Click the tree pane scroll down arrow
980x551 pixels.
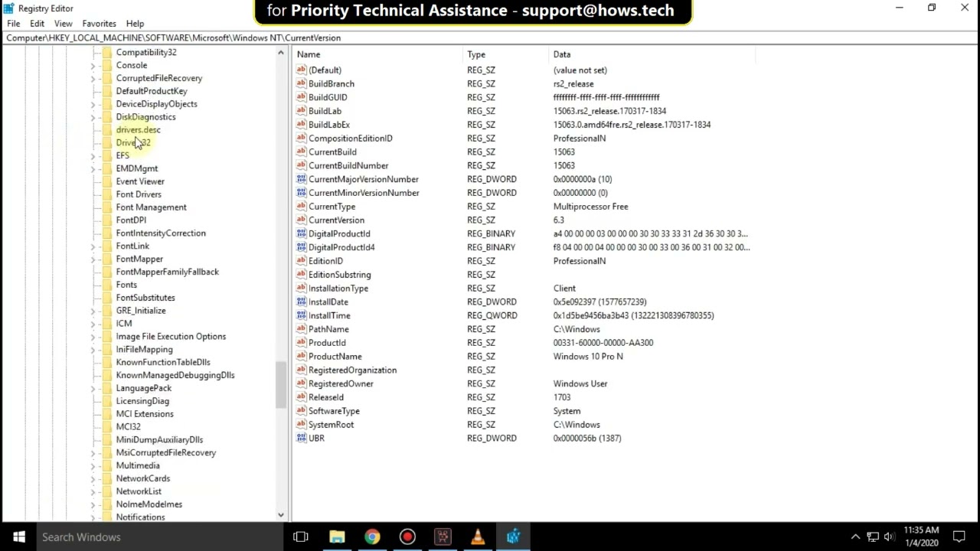281,515
